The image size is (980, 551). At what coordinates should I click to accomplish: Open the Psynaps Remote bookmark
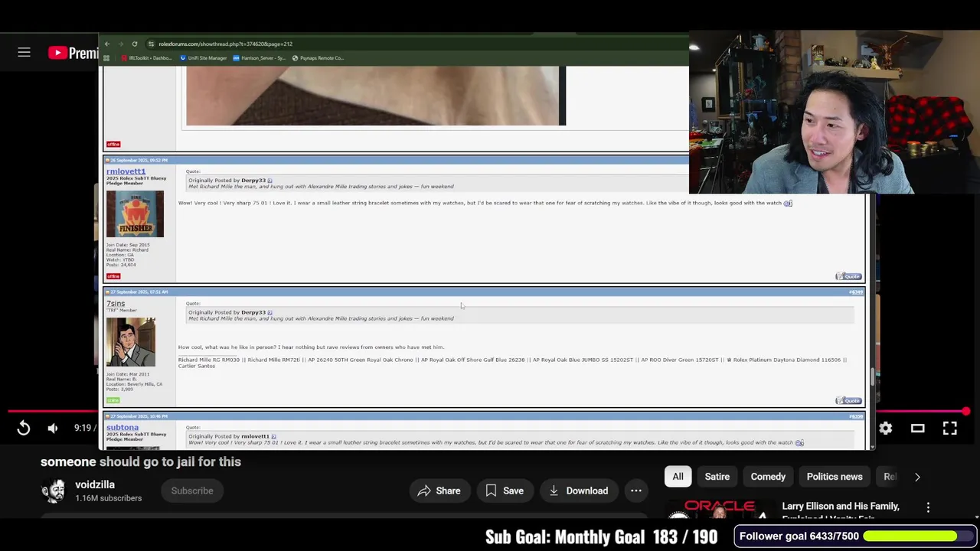click(318, 58)
